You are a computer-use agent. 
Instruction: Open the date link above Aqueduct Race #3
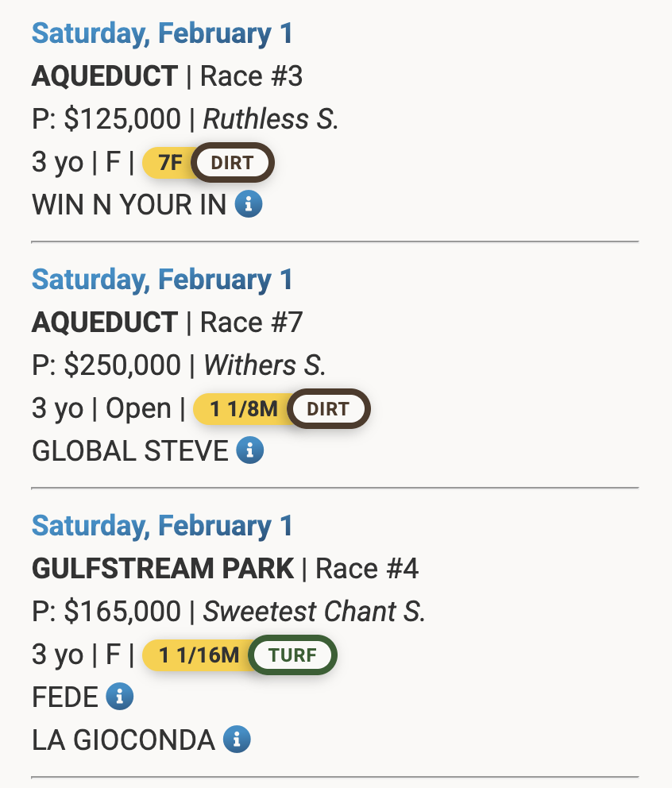(x=162, y=33)
